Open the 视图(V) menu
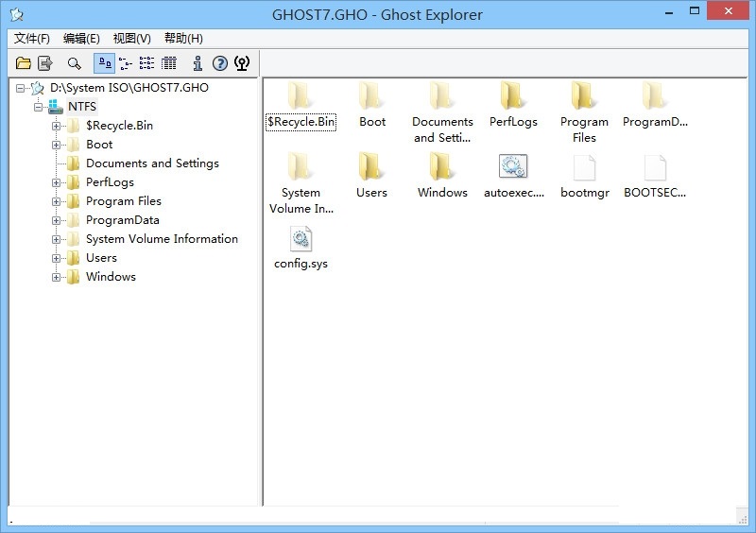The height and width of the screenshot is (533, 756). coord(131,38)
